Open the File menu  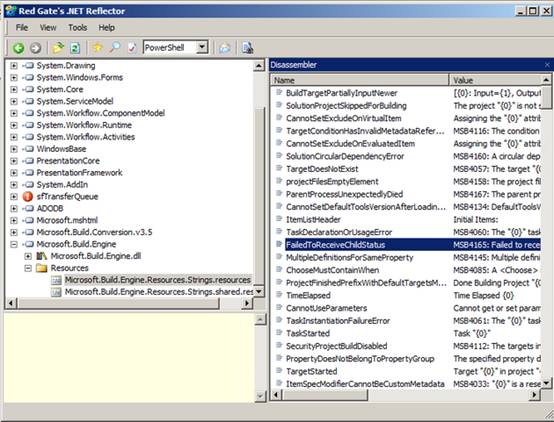click(x=22, y=28)
